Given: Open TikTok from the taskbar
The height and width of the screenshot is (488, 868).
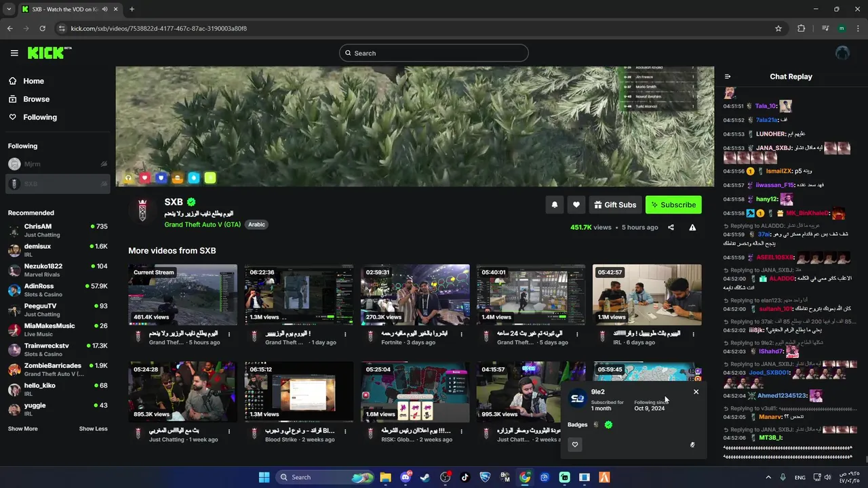Looking at the screenshot, I should pos(465,477).
